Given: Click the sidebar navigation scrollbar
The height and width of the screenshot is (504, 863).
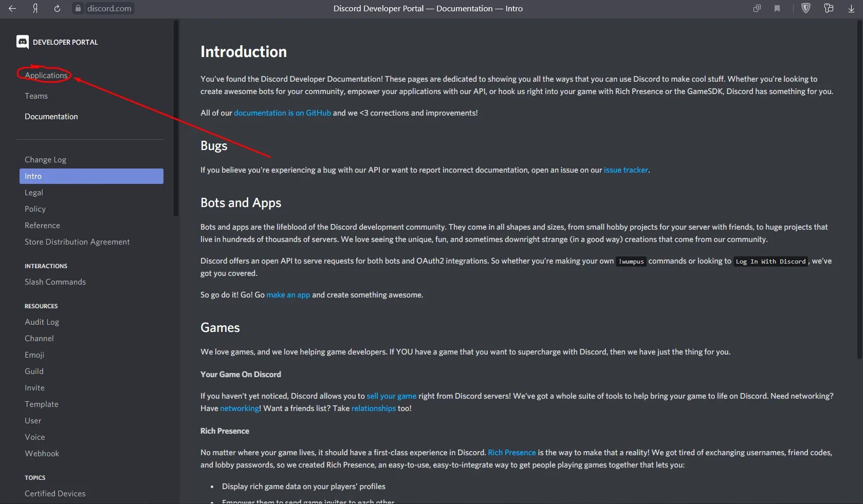Looking at the screenshot, I should (176, 118).
